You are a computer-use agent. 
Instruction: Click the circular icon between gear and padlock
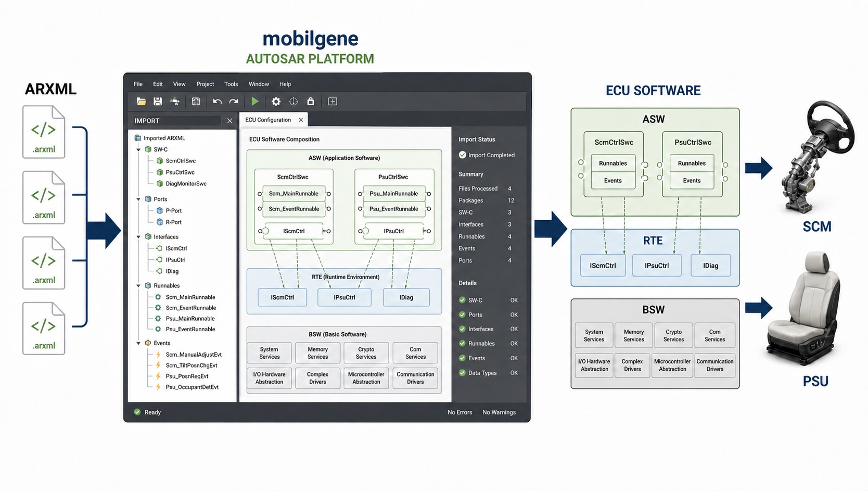tap(293, 102)
